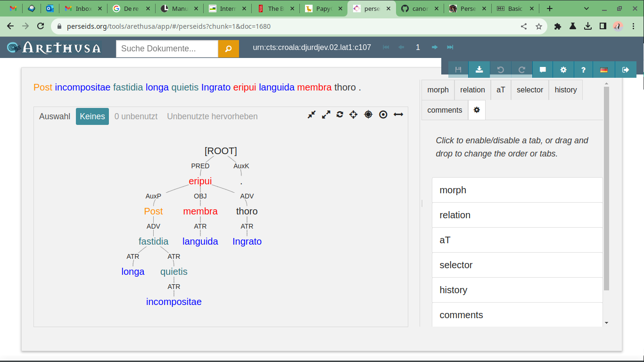The width and height of the screenshot is (644, 362).
Task: Click the save disk icon
Action: (x=458, y=70)
